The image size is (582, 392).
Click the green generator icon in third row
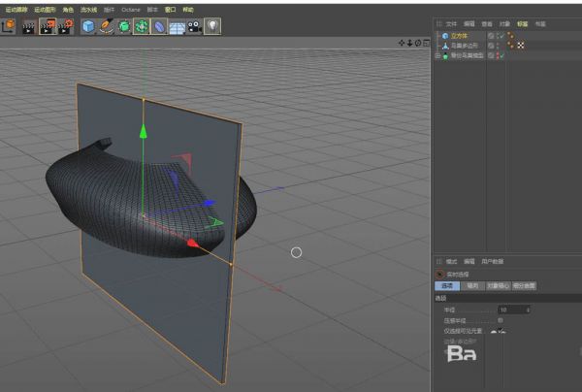(x=445, y=55)
